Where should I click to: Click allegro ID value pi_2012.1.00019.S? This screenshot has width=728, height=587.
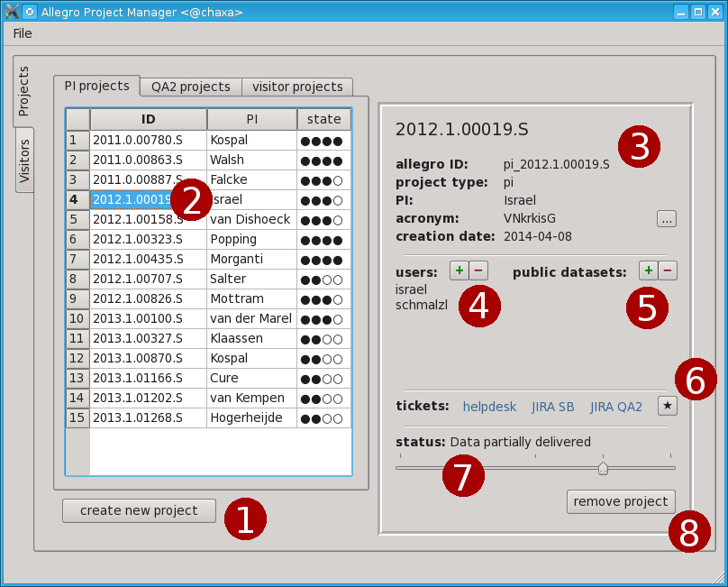coord(557,164)
